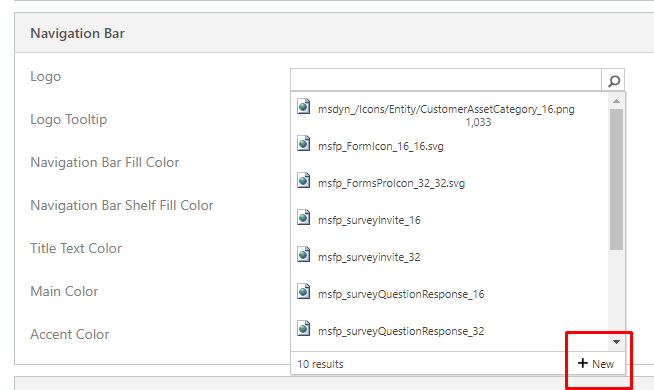This screenshot has height=390, width=654.
Task: Click the Logo Tooltip label
Action: click(69, 120)
